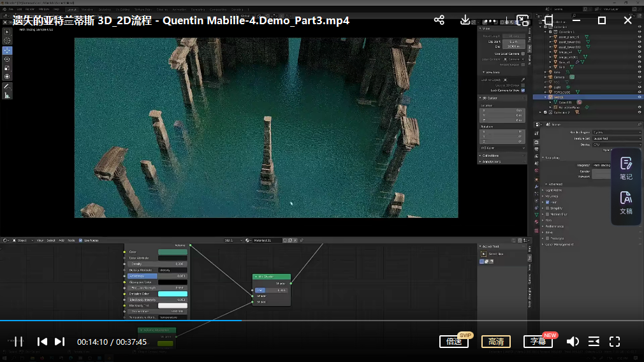Collapse the Sampling panel

551,157
